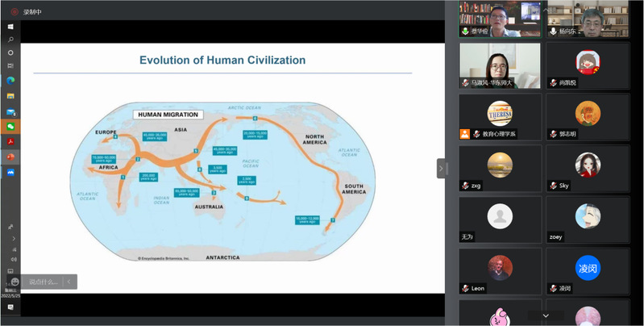This screenshot has width=644, height=326.
Task: Click muted mic icon next to Sky
Action: [x=553, y=186]
